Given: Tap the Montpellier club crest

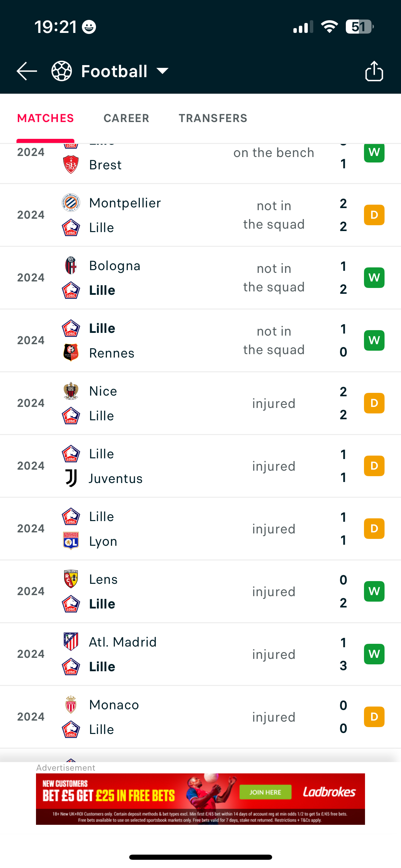Looking at the screenshot, I should click(x=71, y=203).
